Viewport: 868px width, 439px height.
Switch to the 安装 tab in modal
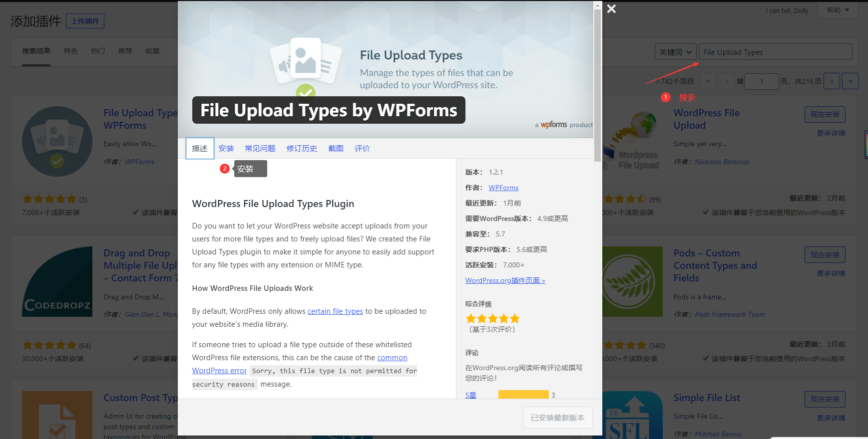[226, 149]
